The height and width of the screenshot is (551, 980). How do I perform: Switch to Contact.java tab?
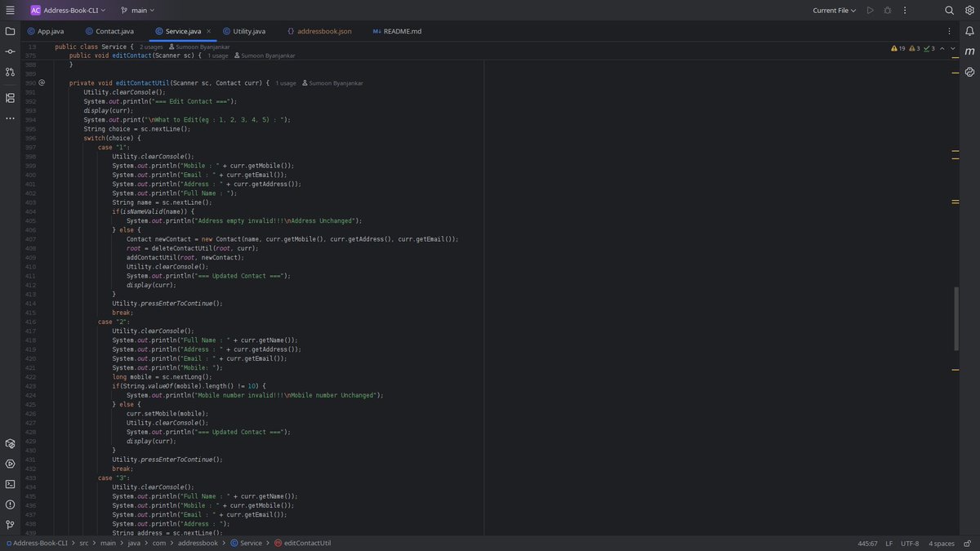[109, 31]
